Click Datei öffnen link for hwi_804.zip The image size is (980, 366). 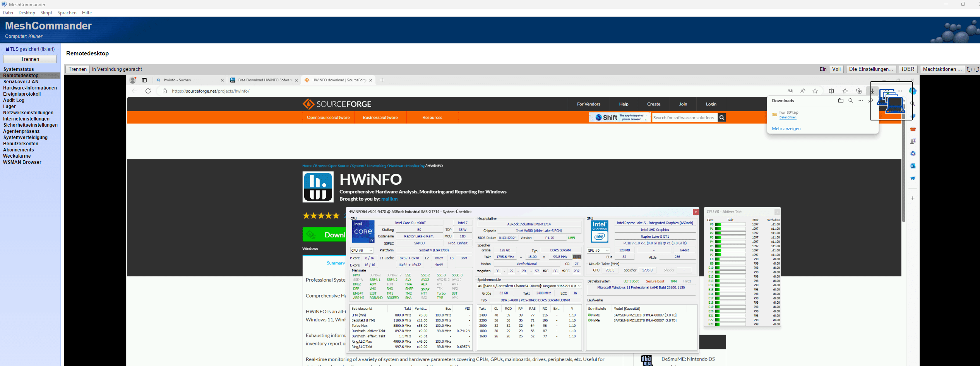click(x=788, y=117)
